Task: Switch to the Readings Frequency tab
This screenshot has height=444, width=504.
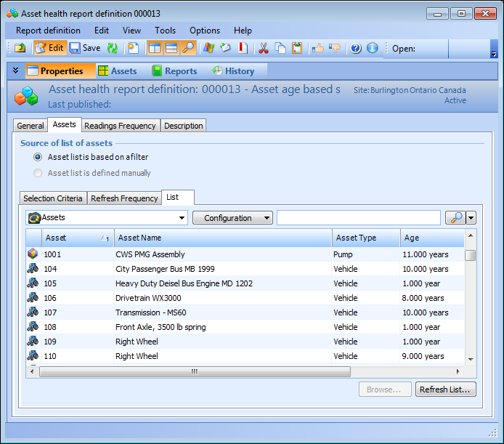Action: (x=120, y=126)
